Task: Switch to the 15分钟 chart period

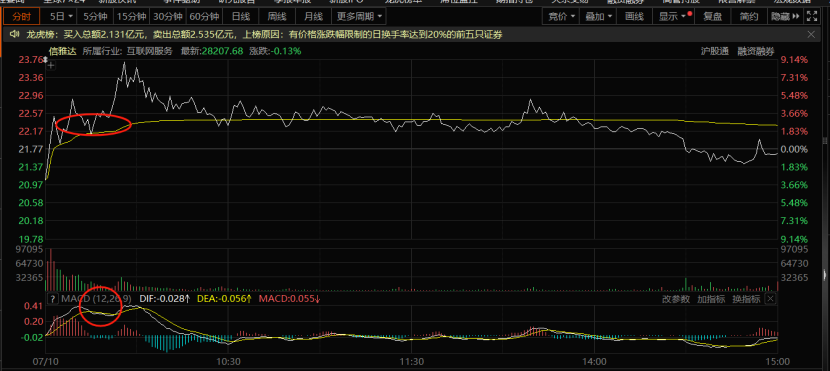Action: (132, 16)
